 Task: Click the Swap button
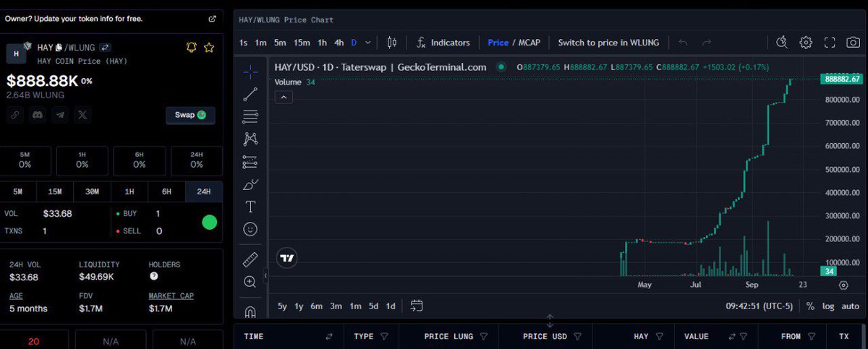(190, 115)
